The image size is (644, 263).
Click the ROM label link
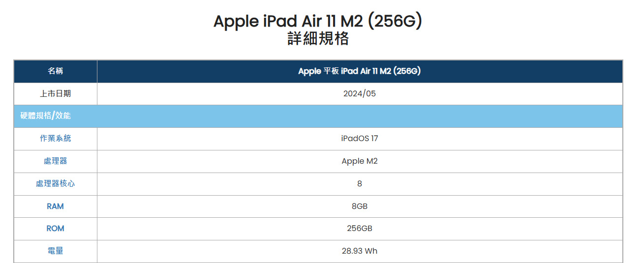pyautogui.click(x=55, y=229)
